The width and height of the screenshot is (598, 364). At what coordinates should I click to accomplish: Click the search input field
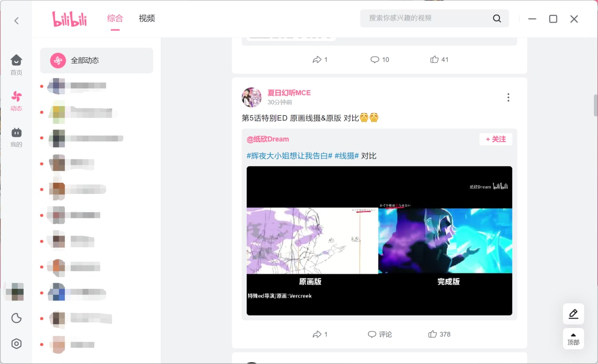(x=425, y=19)
